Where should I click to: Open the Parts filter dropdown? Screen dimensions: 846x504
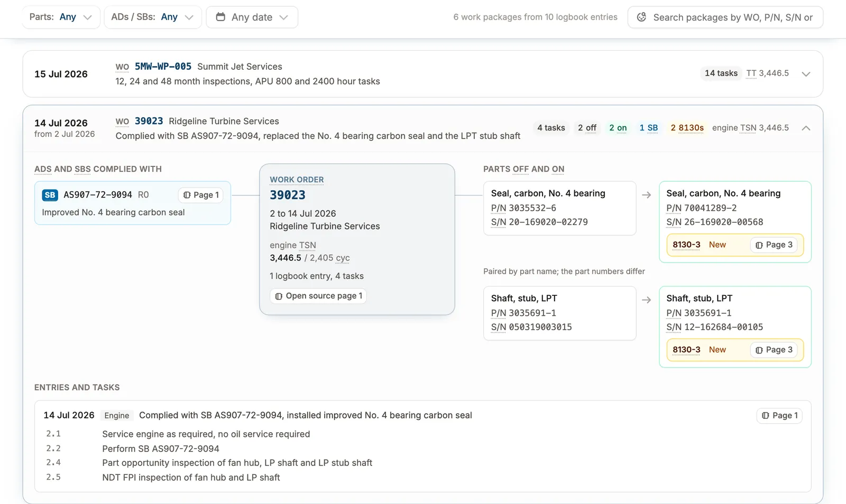click(61, 17)
